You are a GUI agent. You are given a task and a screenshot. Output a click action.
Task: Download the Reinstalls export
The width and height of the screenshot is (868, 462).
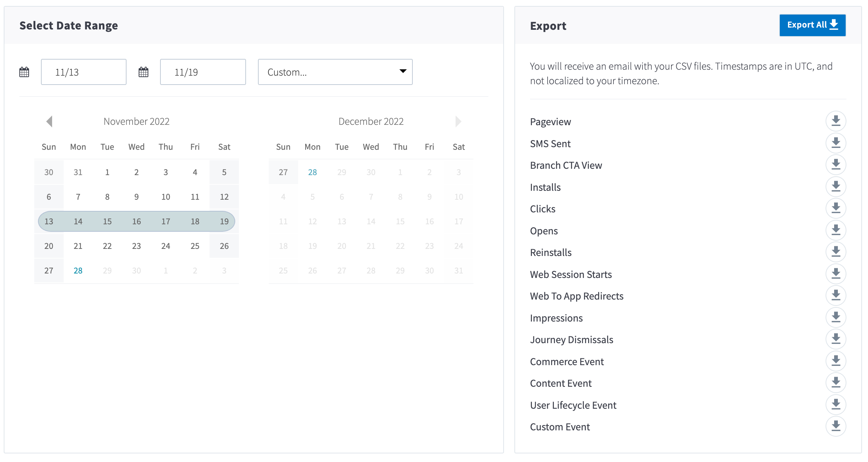836,252
